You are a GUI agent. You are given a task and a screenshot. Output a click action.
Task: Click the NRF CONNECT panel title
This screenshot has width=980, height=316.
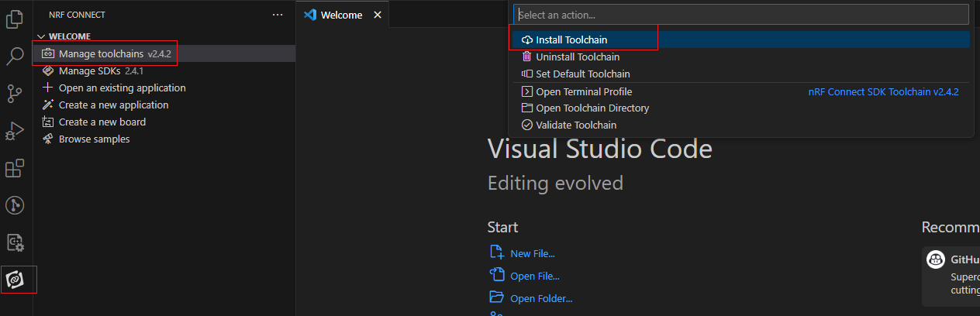click(x=77, y=15)
